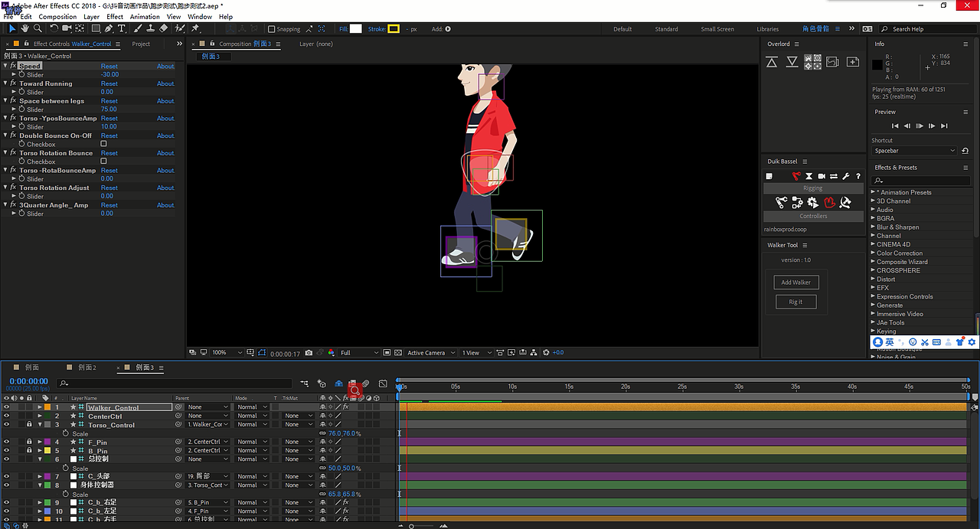Expand the Blur & Sharpen effects category
980x529 pixels.
[874, 227]
